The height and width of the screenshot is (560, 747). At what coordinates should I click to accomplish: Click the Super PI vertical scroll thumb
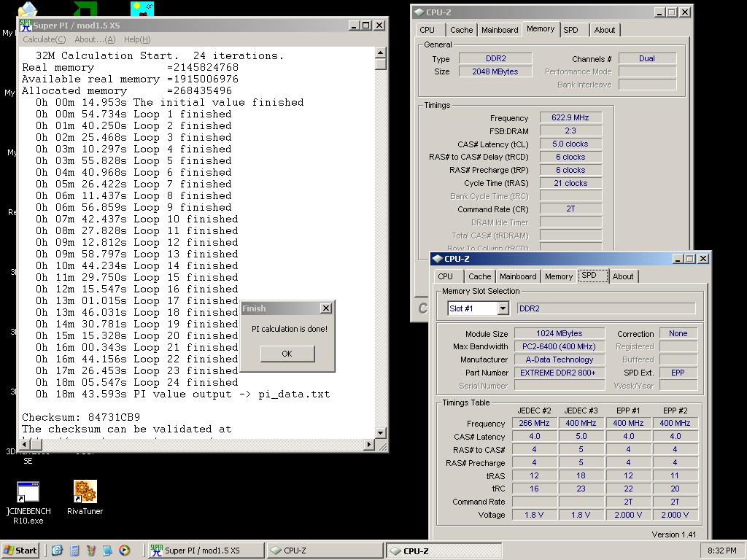(x=380, y=64)
